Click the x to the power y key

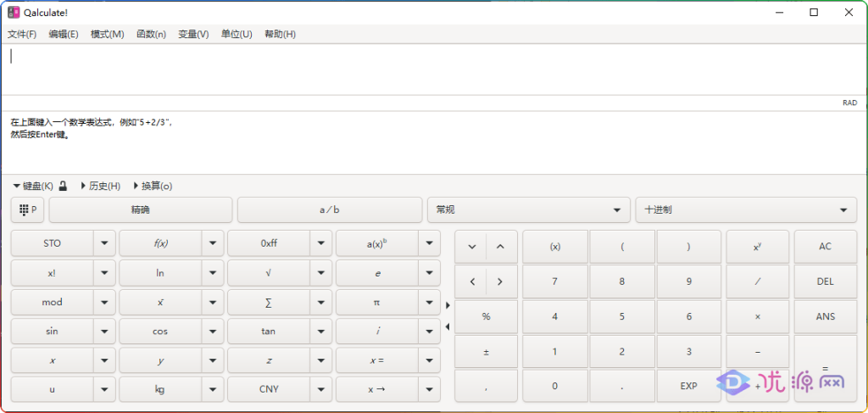click(x=757, y=247)
